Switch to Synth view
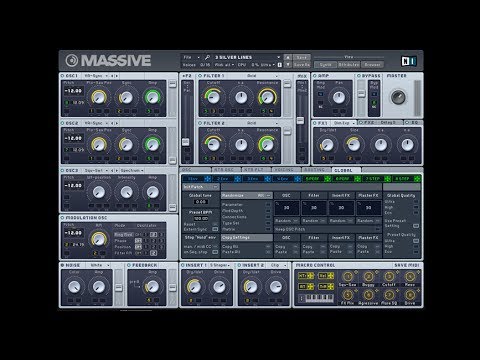The width and height of the screenshot is (480, 360). click(325, 65)
